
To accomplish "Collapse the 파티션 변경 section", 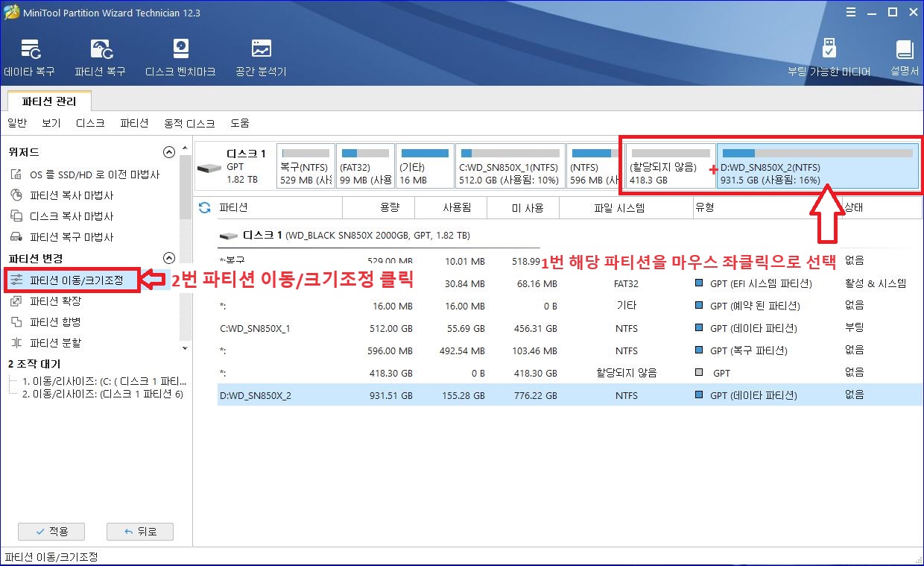I will pyautogui.click(x=169, y=258).
